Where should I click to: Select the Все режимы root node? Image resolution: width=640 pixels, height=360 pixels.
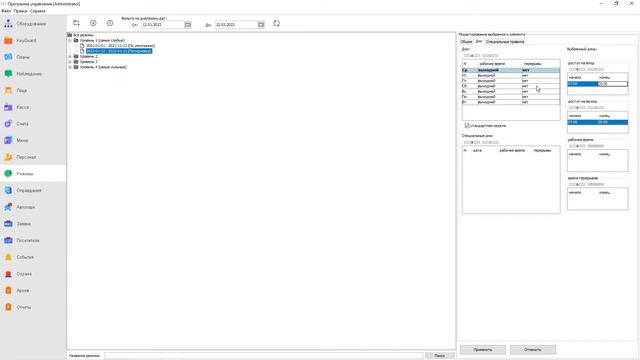83,35
